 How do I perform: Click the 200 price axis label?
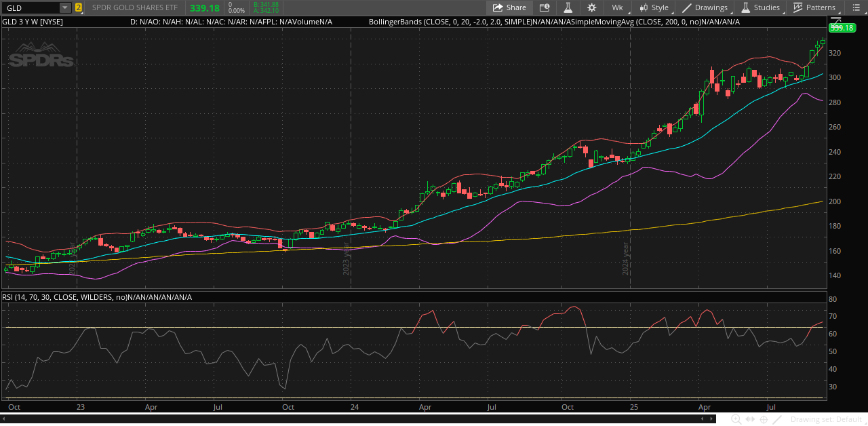(836, 201)
